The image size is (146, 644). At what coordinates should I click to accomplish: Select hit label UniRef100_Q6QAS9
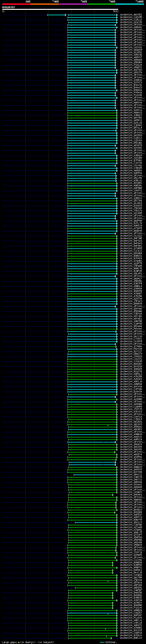click(x=131, y=50)
